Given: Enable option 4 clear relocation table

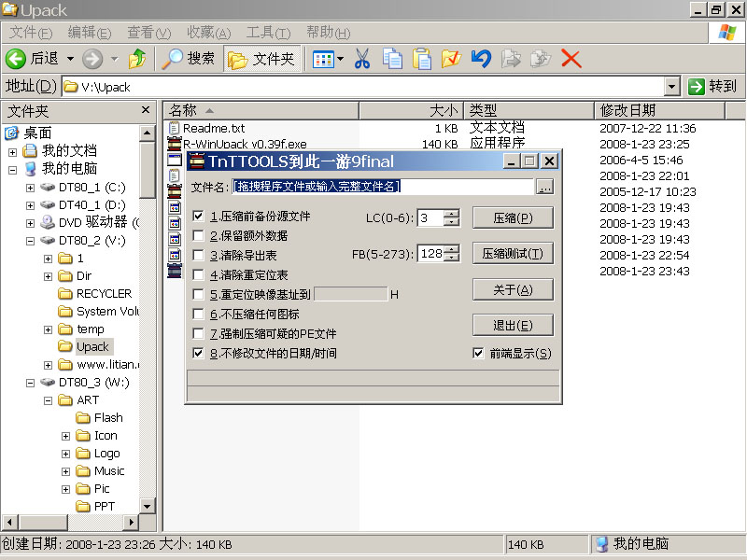Looking at the screenshot, I should (x=198, y=274).
